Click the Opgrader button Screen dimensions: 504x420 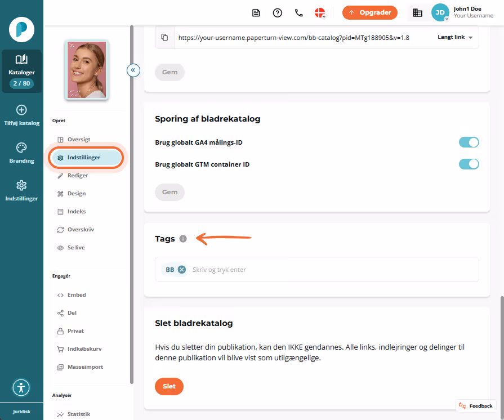pyautogui.click(x=370, y=12)
